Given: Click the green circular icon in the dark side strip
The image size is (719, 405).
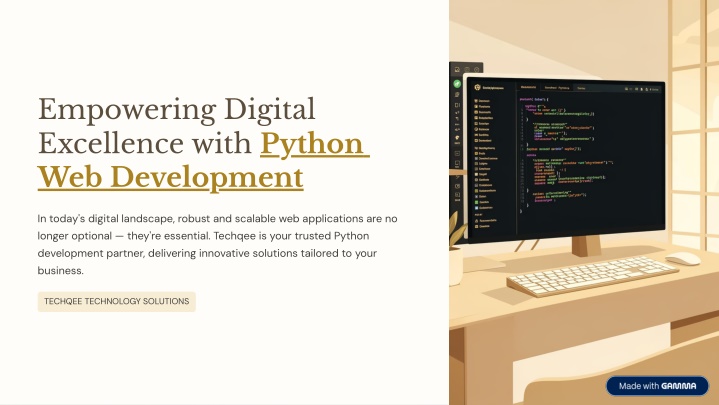Looking at the screenshot, I should coord(457,83).
